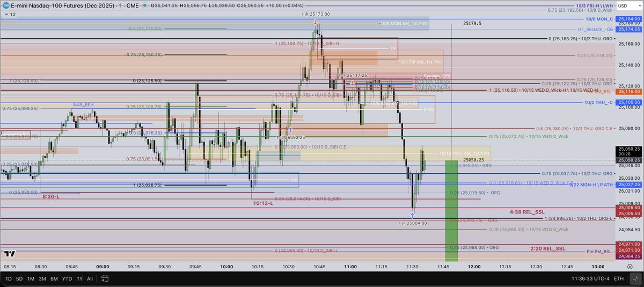Click the red down arrow marker at 25173.00
The image size is (644, 287).
click(315, 22)
